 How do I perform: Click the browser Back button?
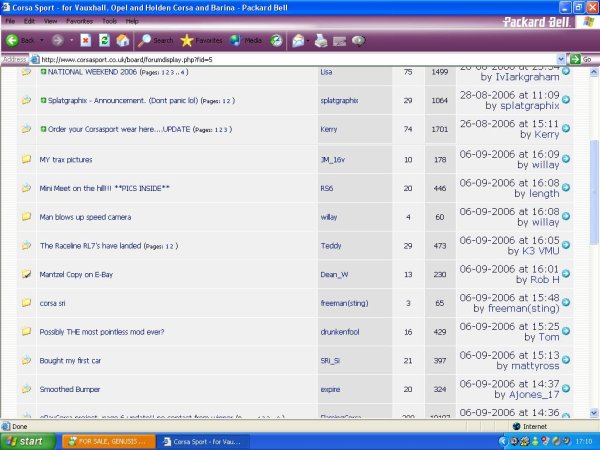pyautogui.click(x=22, y=41)
